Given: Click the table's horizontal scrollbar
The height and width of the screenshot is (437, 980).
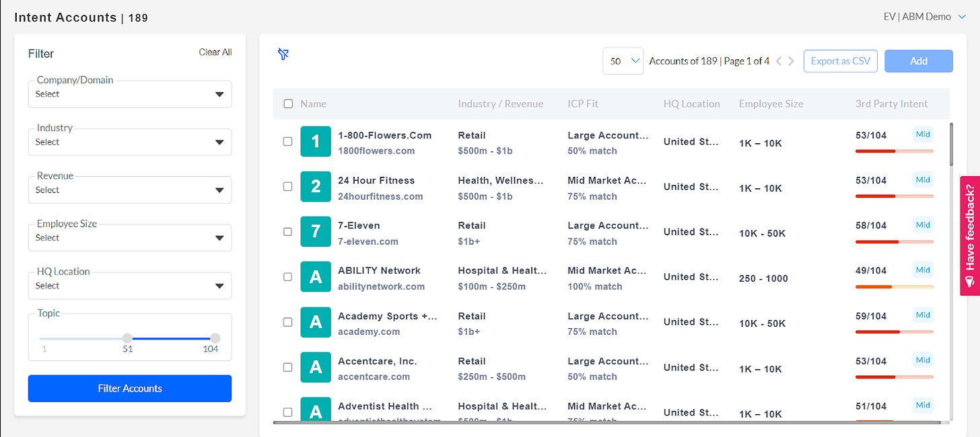Looking at the screenshot, I should click(x=607, y=423).
